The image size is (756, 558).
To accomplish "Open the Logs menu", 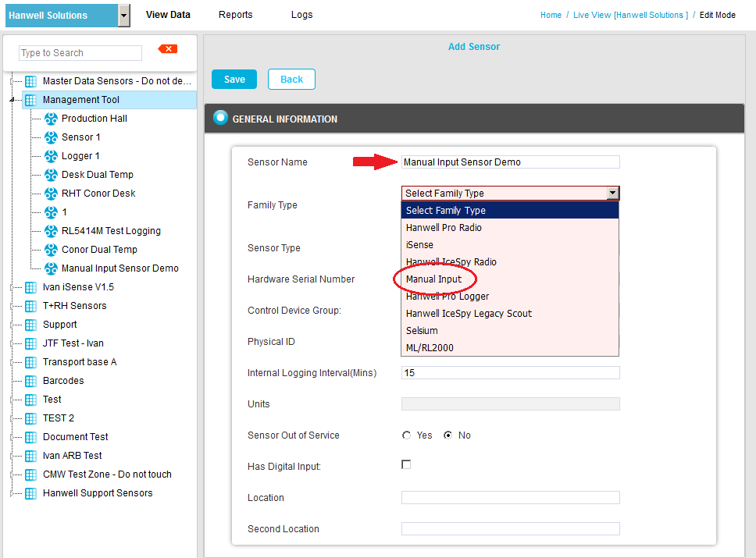I will 301,15.
